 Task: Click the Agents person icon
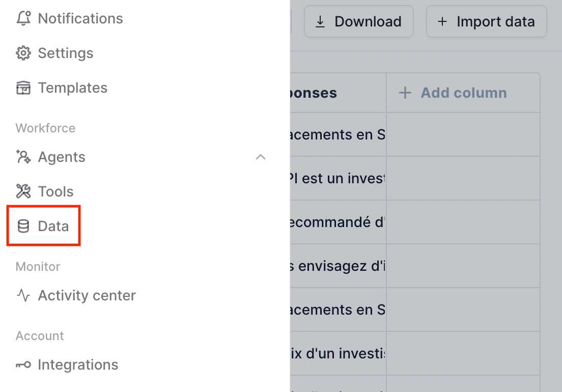[23, 157]
